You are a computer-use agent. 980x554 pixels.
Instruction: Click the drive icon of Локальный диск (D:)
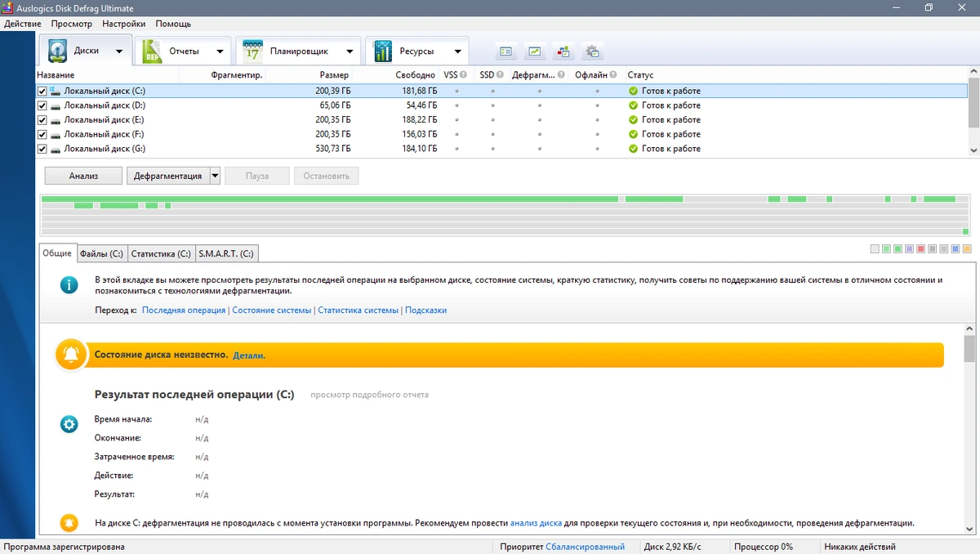tap(55, 106)
